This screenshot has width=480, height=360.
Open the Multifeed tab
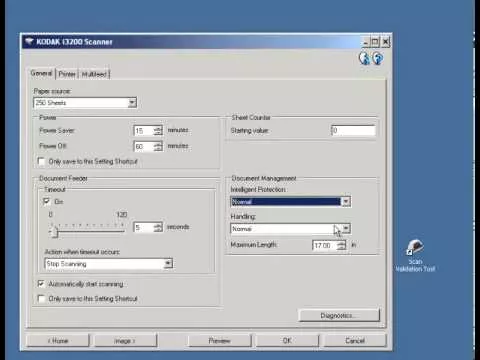(94, 74)
